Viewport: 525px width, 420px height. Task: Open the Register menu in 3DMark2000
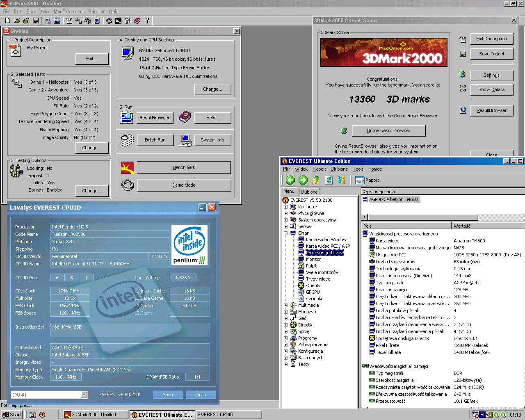tap(96, 11)
